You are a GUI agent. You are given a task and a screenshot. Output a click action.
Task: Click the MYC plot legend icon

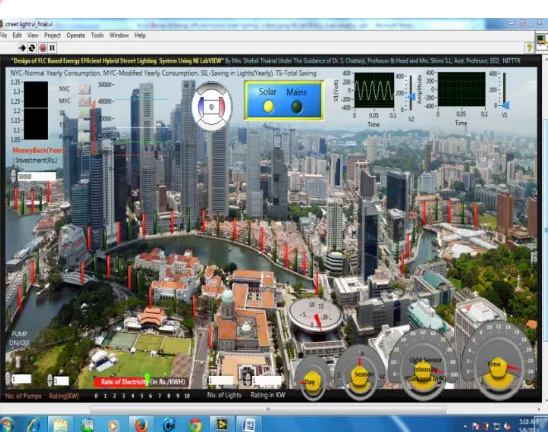84,101
